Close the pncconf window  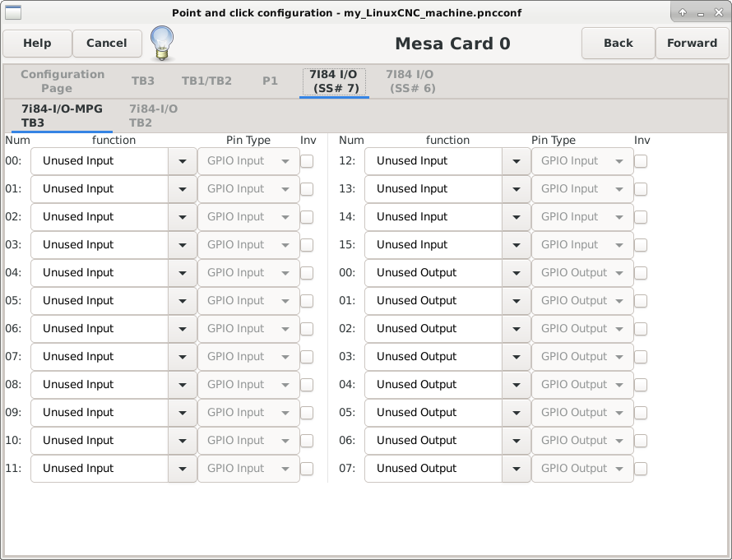719,12
